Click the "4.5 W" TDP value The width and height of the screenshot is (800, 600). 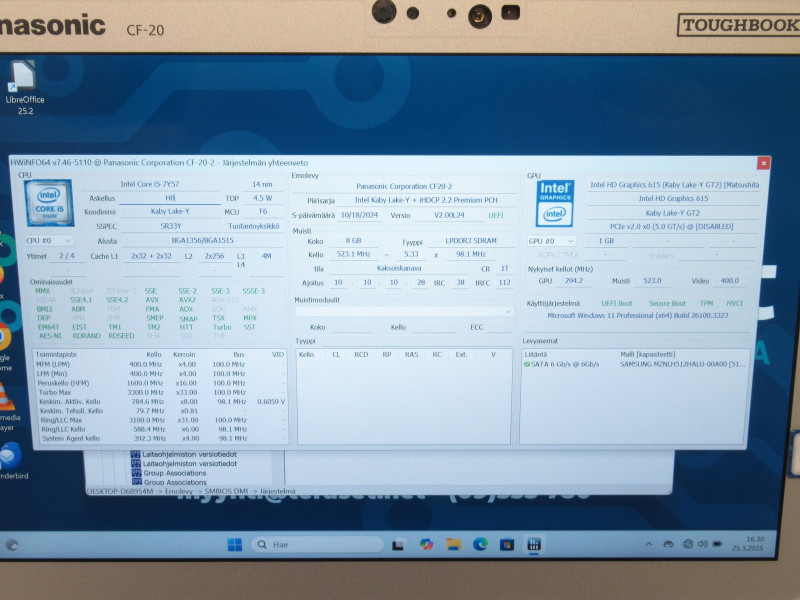click(x=262, y=198)
